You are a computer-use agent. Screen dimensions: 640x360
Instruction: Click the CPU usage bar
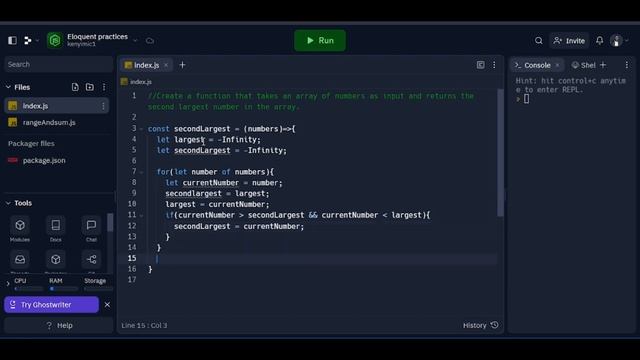(x=29, y=289)
